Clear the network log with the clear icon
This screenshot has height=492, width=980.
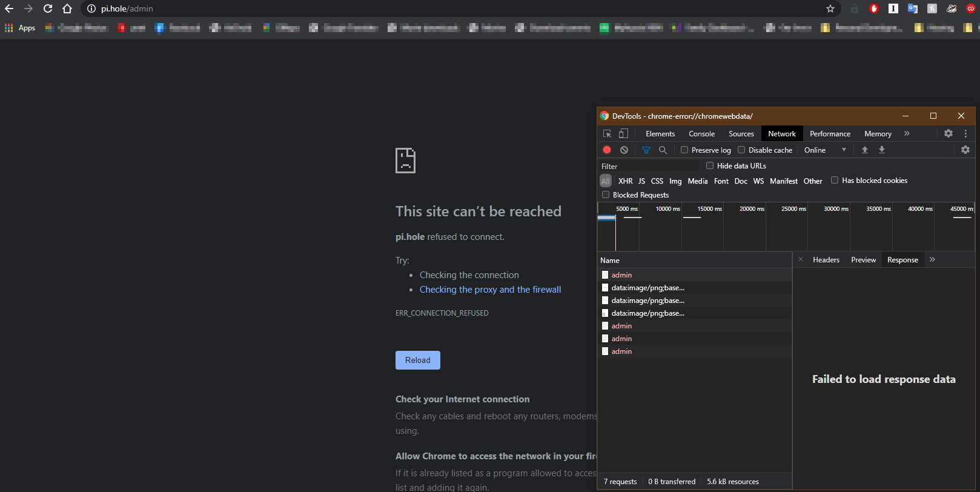[x=624, y=150]
